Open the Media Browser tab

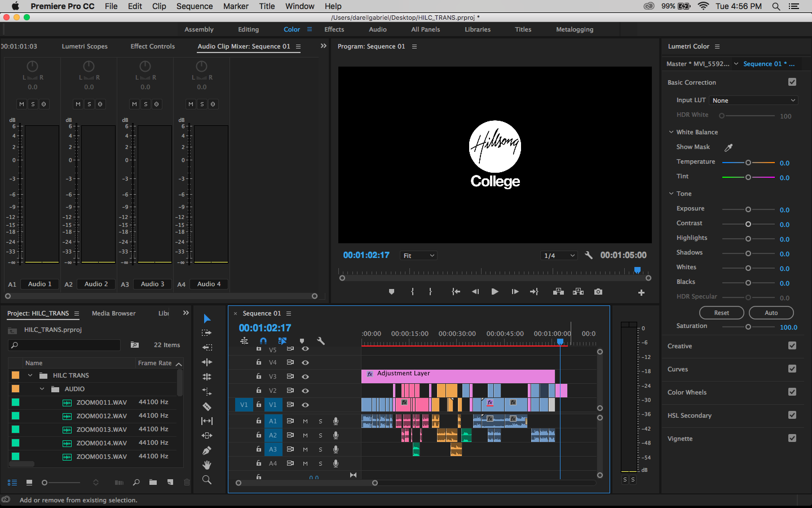pos(114,313)
